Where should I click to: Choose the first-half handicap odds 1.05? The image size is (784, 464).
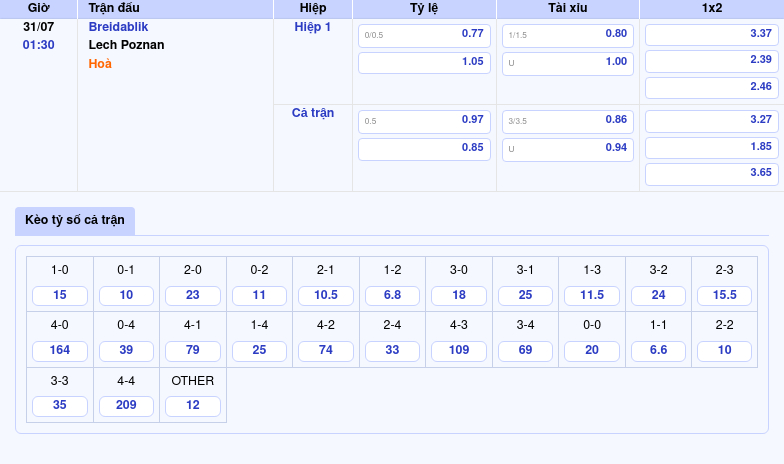pos(424,62)
